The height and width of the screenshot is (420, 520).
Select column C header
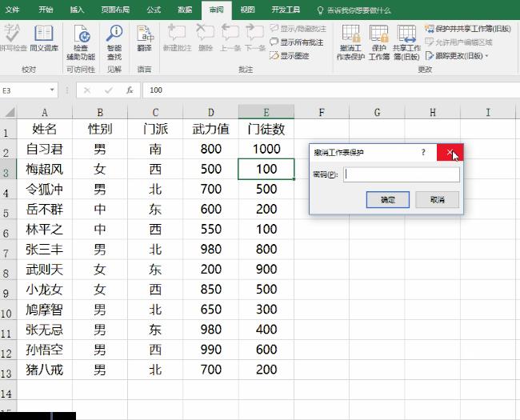coord(155,112)
